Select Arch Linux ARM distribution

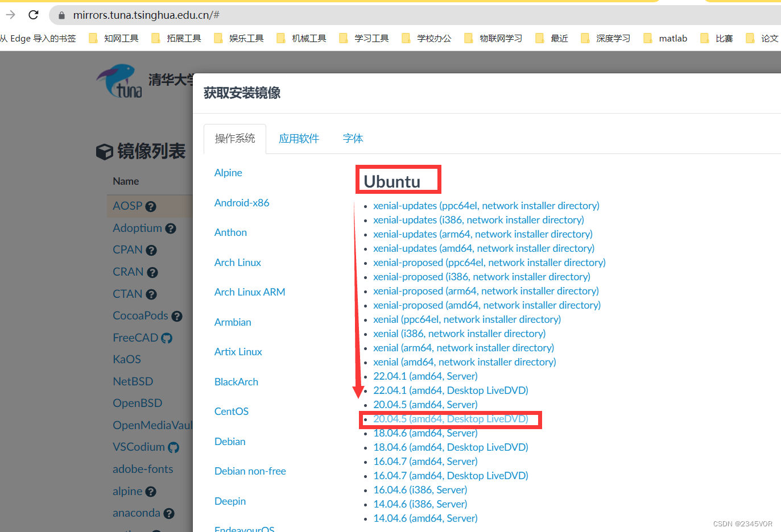point(250,292)
